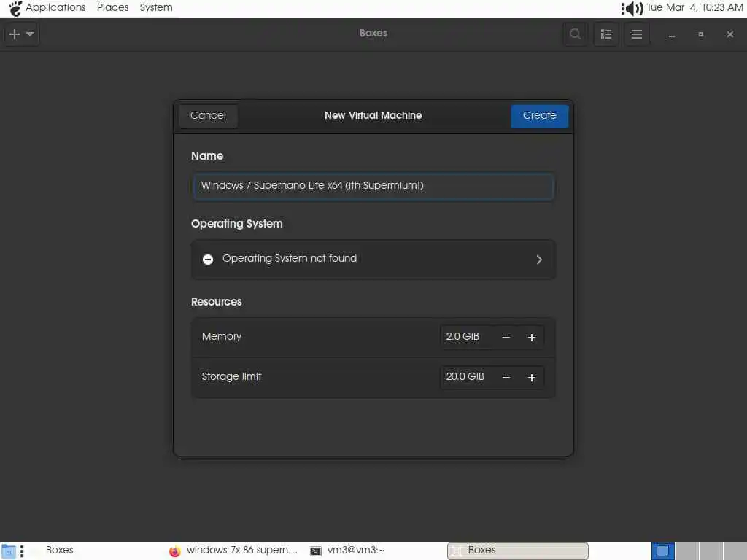Open the Places menu
The image size is (747, 560).
pos(113,7)
